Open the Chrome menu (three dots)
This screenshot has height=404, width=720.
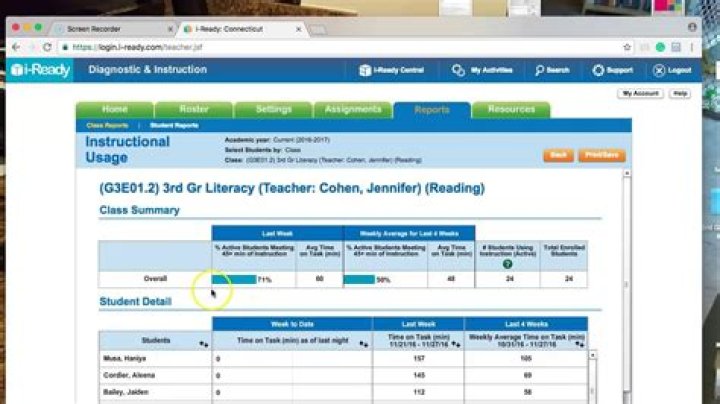point(692,47)
